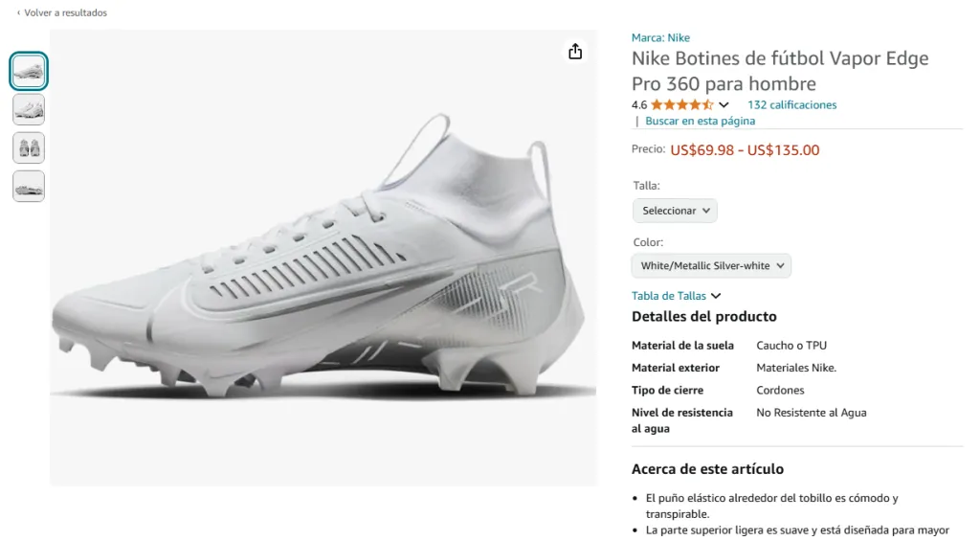Open the Marca: Nike brand link

[660, 38]
